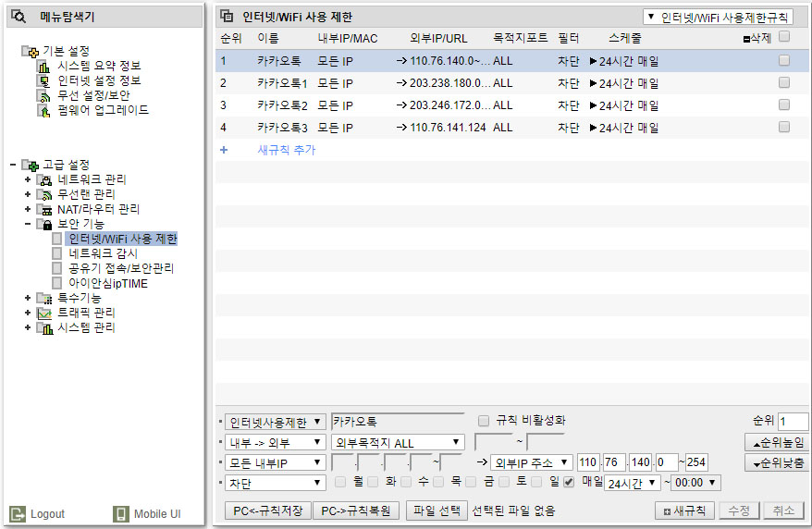Click the Logout icon
The height and width of the screenshot is (529, 812).
tap(18, 514)
